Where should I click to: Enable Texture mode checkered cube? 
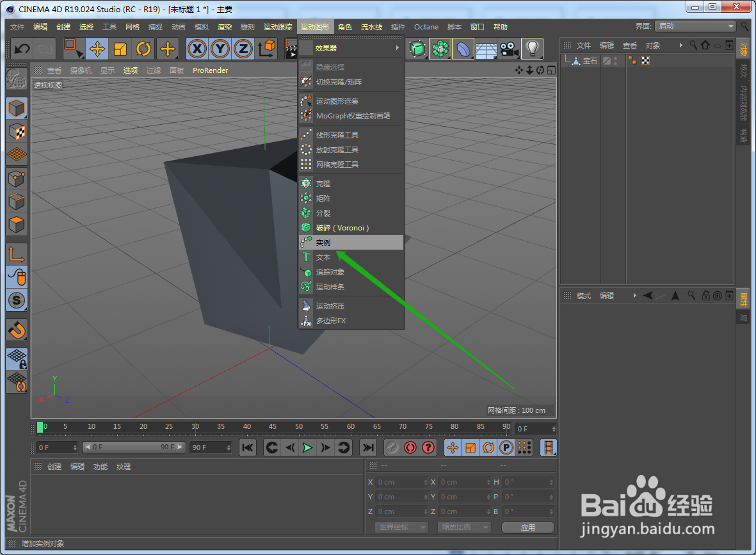(x=17, y=131)
